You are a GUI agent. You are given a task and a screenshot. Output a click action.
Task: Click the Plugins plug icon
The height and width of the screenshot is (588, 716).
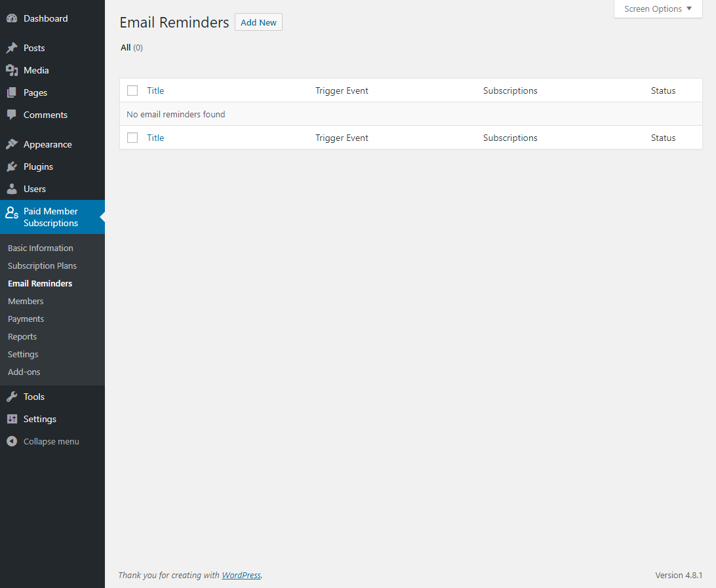point(12,167)
